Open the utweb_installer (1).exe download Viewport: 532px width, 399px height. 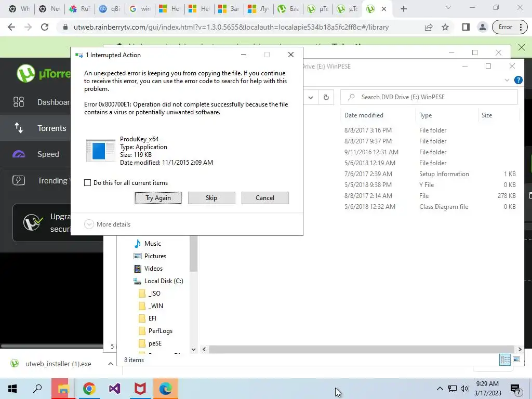point(51,364)
